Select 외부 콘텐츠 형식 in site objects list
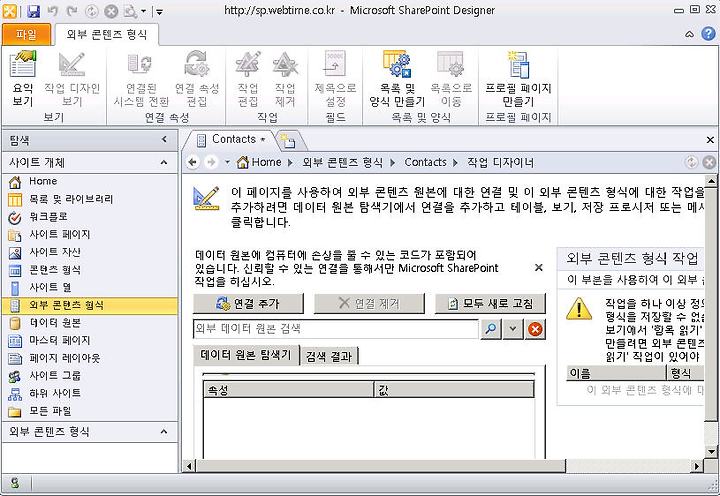720x496 pixels. [90, 305]
